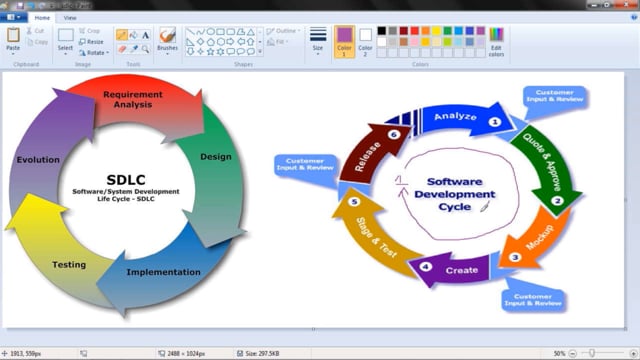Choose the Oval callout shape
640x360 pixels.
pos(241,51)
